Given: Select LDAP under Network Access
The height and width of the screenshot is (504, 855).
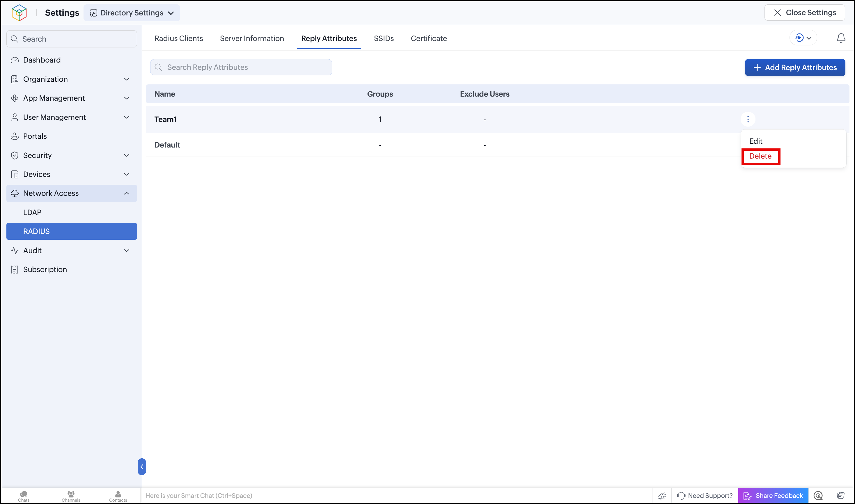Looking at the screenshot, I should point(72,212).
